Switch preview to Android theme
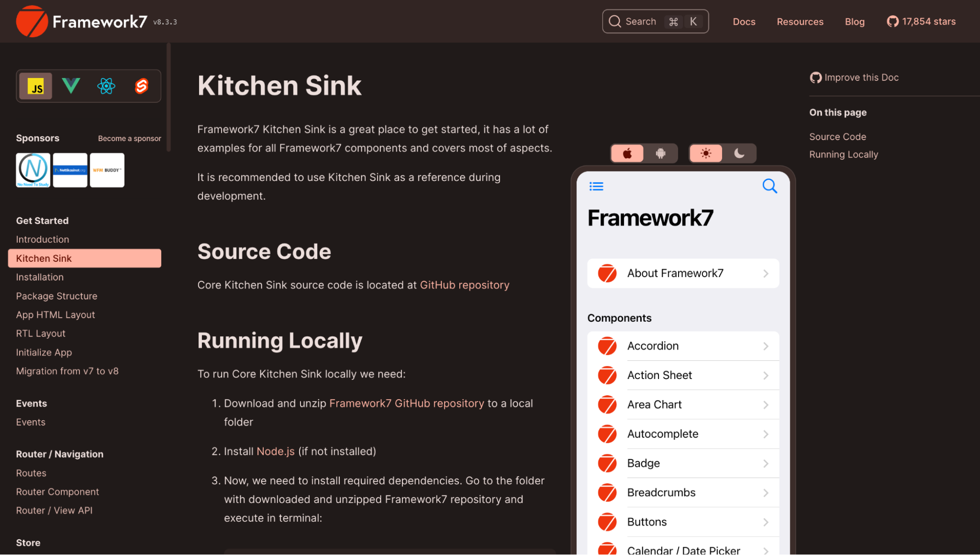Viewport: 980px width, 555px height. point(661,153)
